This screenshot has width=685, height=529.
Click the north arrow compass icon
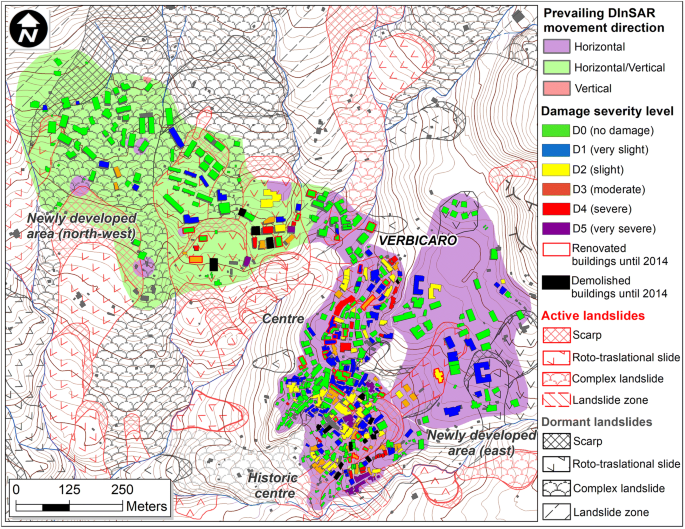(28, 28)
